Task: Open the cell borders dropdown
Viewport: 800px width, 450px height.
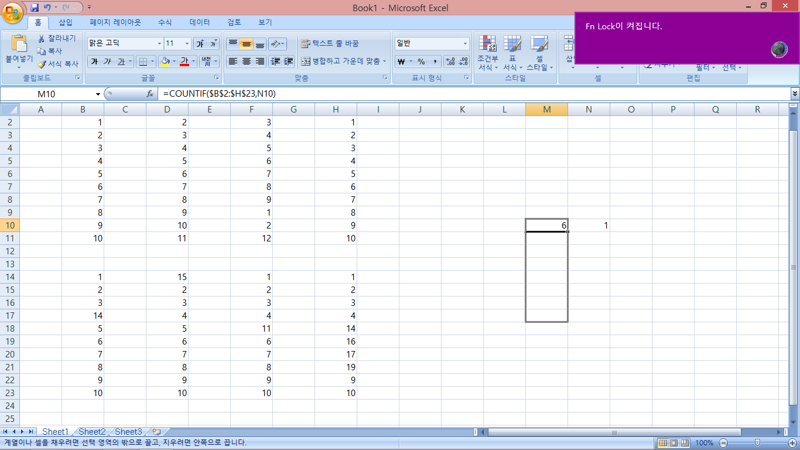Action: [x=152, y=62]
